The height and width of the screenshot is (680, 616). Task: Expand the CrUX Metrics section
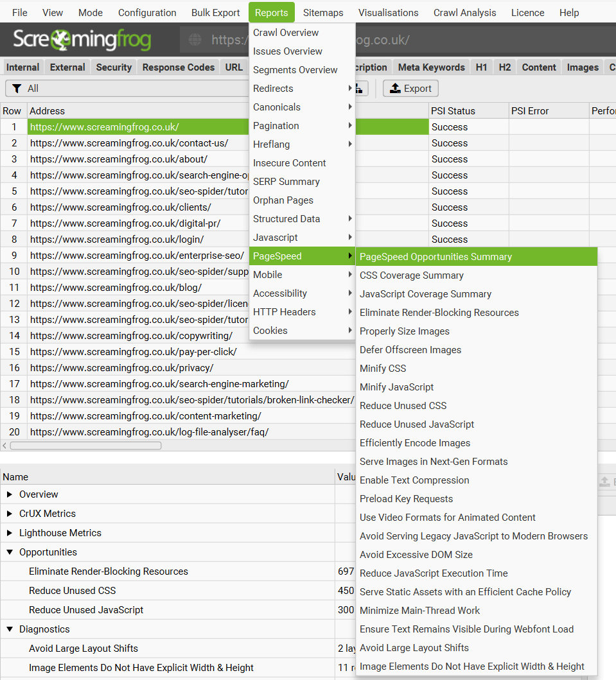pos(10,514)
